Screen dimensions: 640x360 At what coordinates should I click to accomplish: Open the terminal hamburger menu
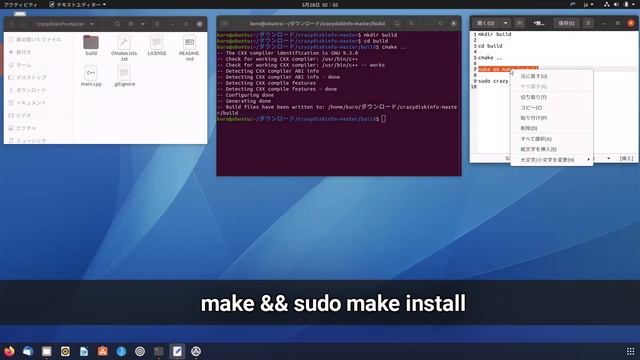click(411, 24)
